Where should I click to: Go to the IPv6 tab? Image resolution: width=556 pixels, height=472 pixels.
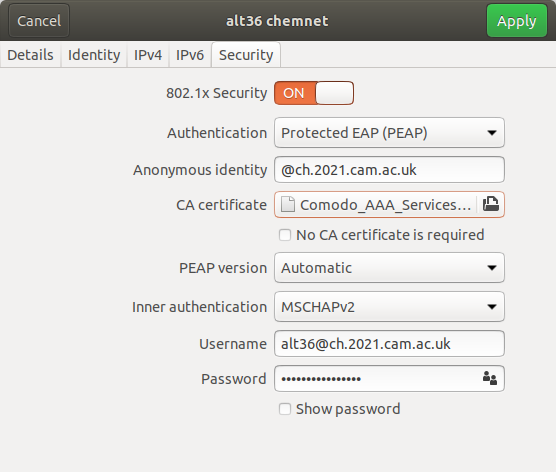click(x=190, y=55)
